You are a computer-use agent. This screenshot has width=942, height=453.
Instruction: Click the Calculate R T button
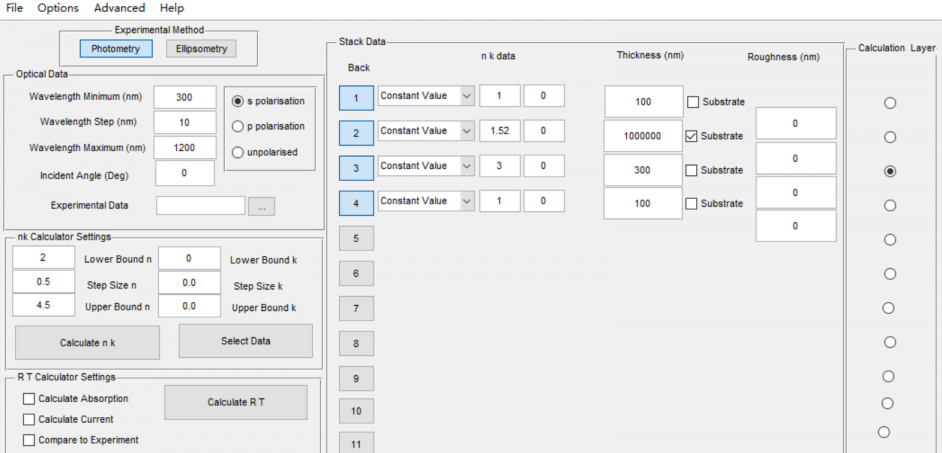235,402
